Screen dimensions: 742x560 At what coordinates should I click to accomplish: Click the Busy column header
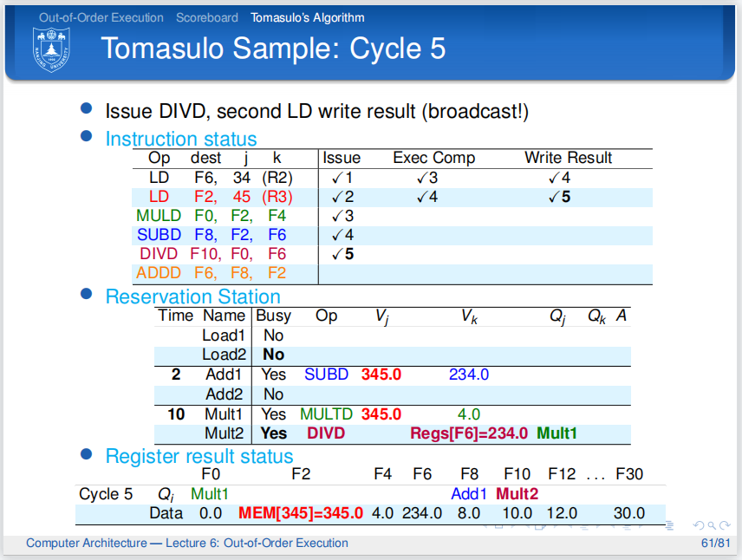274,316
